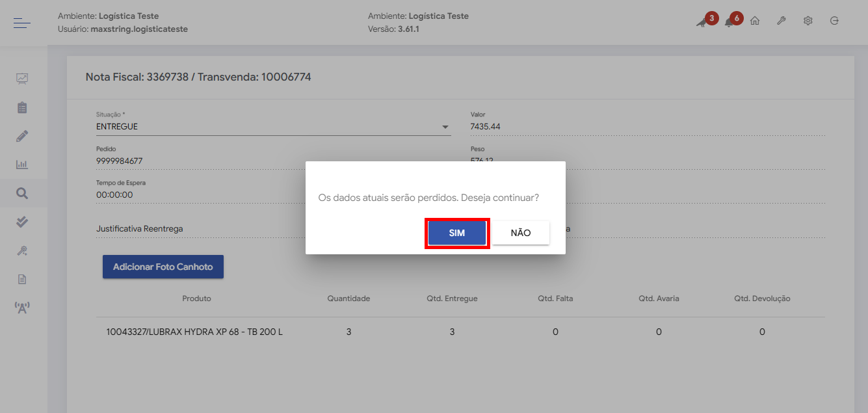Click the Qtd. Avaria column header
Image resolution: width=868 pixels, height=413 pixels.
659,299
